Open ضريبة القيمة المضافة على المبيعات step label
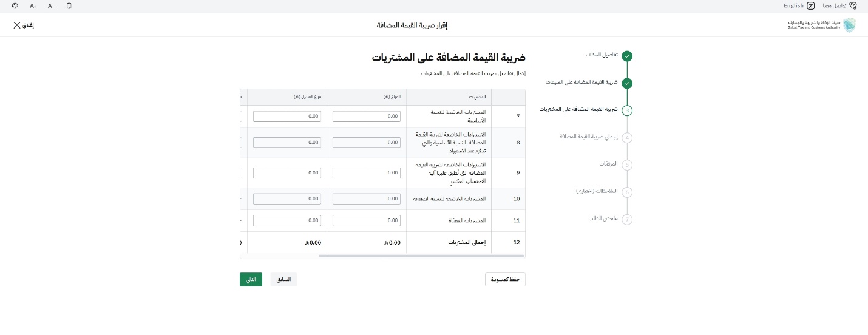The height and width of the screenshot is (335, 868). coord(581,82)
